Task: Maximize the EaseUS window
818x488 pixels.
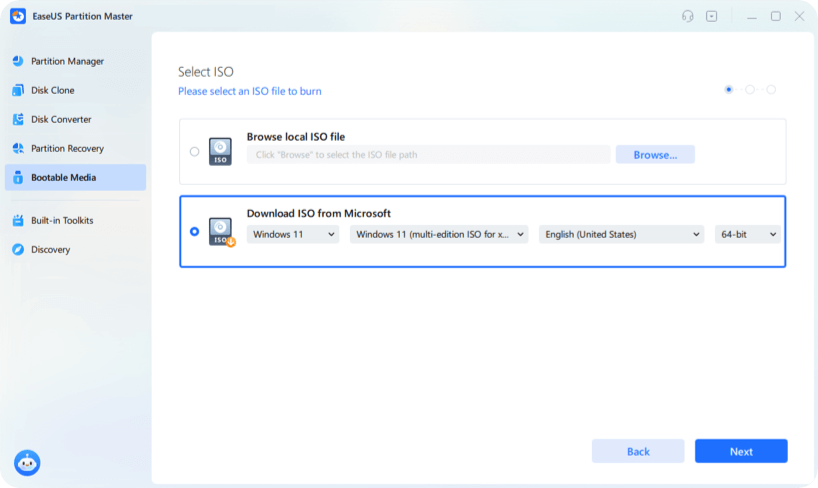Action: coord(776,16)
